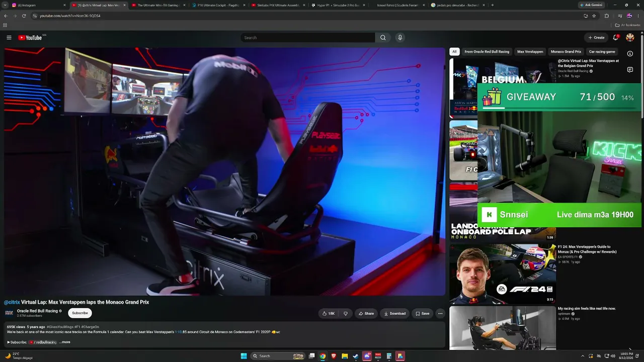Open the calculator app on the taskbar

389,356
